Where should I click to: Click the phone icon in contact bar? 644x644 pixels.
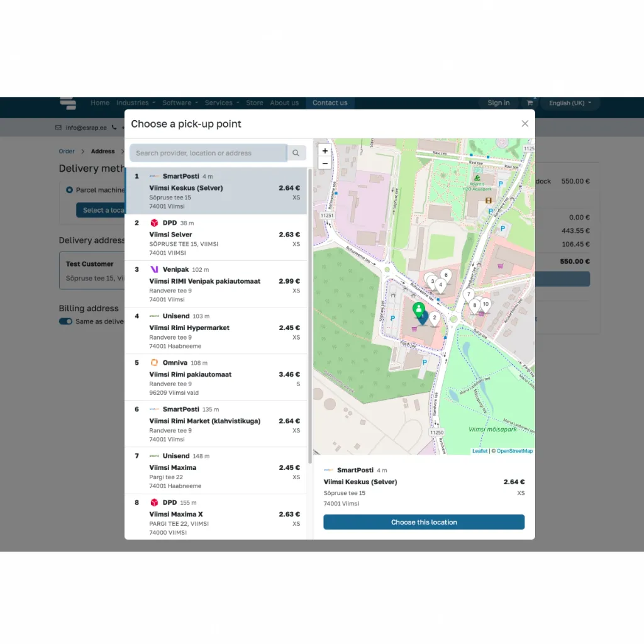click(x=114, y=127)
